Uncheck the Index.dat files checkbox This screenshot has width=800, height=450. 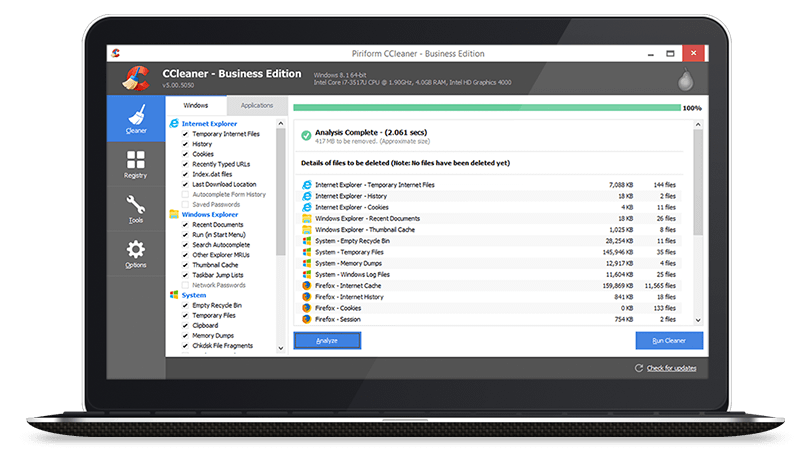click(x=185, y=174)
